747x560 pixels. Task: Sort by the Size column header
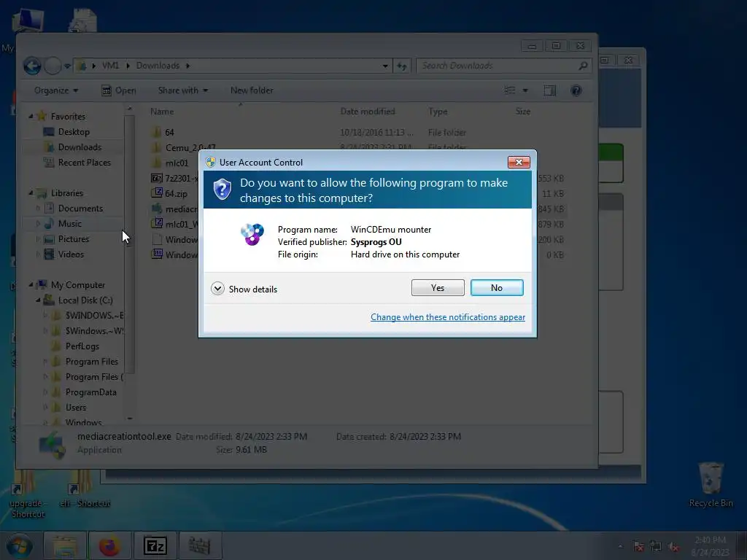[522, 112]
